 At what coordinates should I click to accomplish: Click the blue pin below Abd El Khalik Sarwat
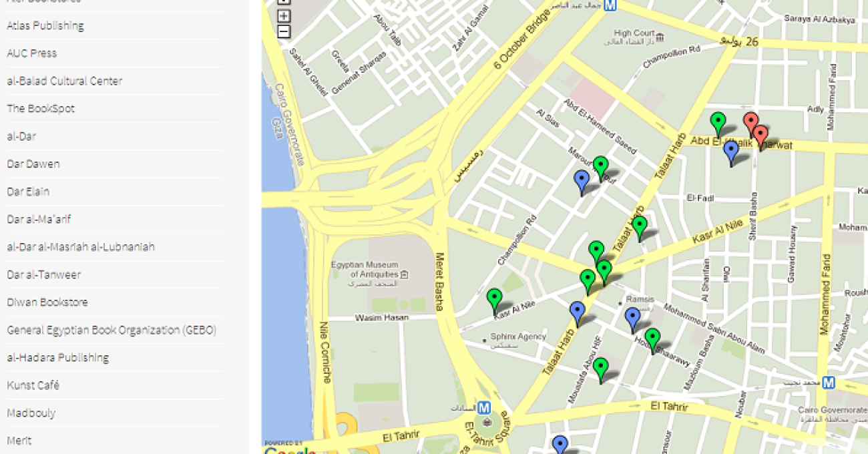point(731,150)
